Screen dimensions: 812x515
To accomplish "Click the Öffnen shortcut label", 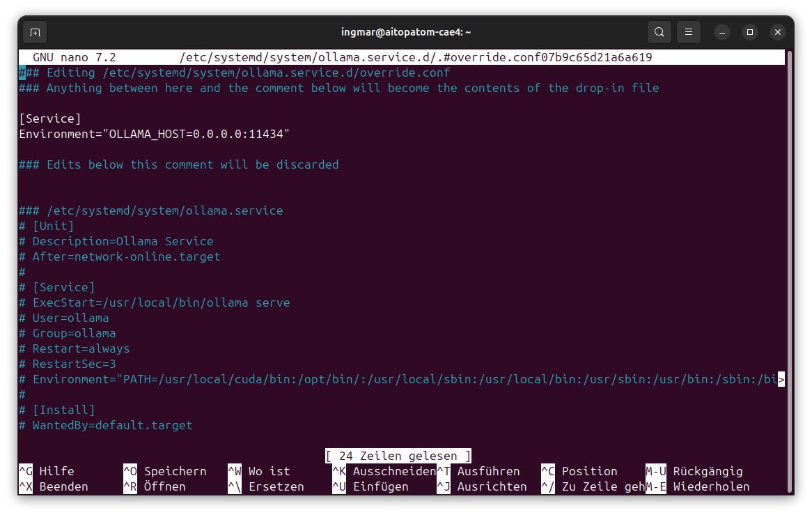I will pos(164,486).
